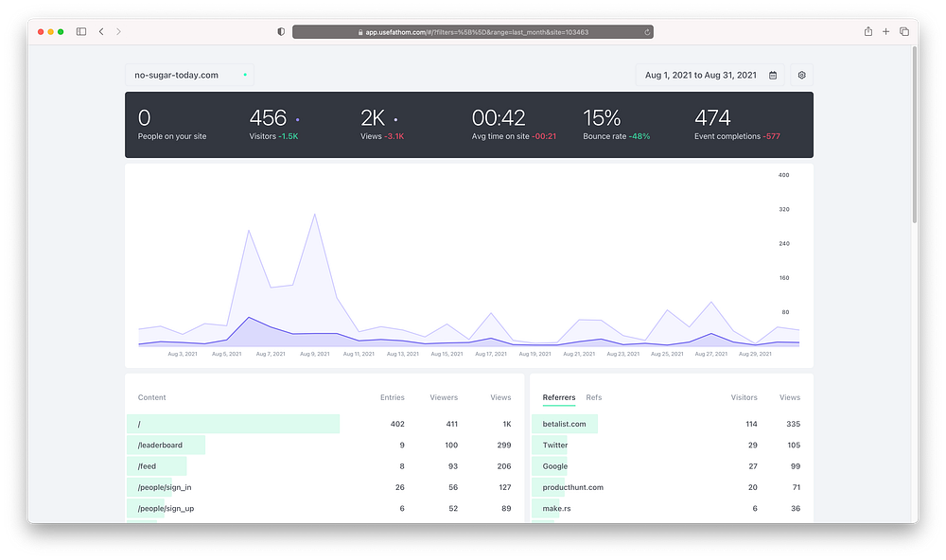946x560 pixels.
Task: Show the tab overview icon
Action: [903, 31]
